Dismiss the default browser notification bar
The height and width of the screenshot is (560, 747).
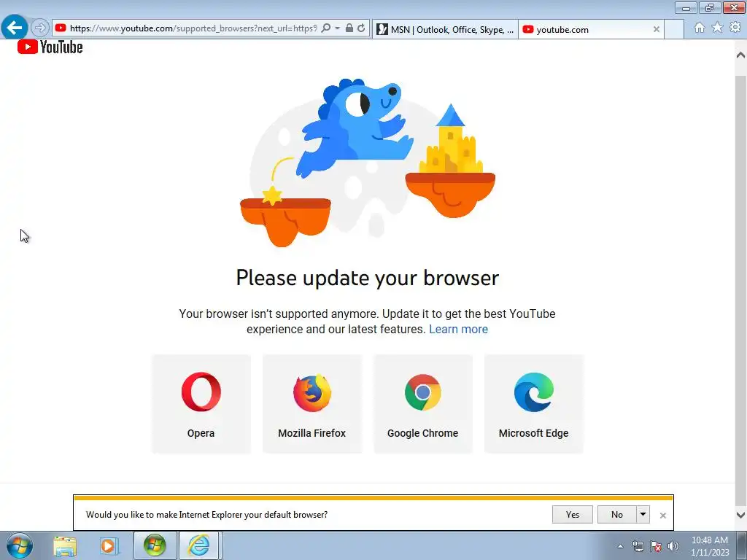pyautogui.click(x=662, y=516)
